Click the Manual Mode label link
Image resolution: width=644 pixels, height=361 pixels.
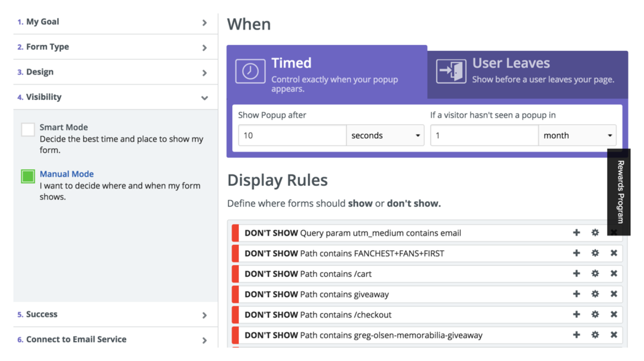66,174
